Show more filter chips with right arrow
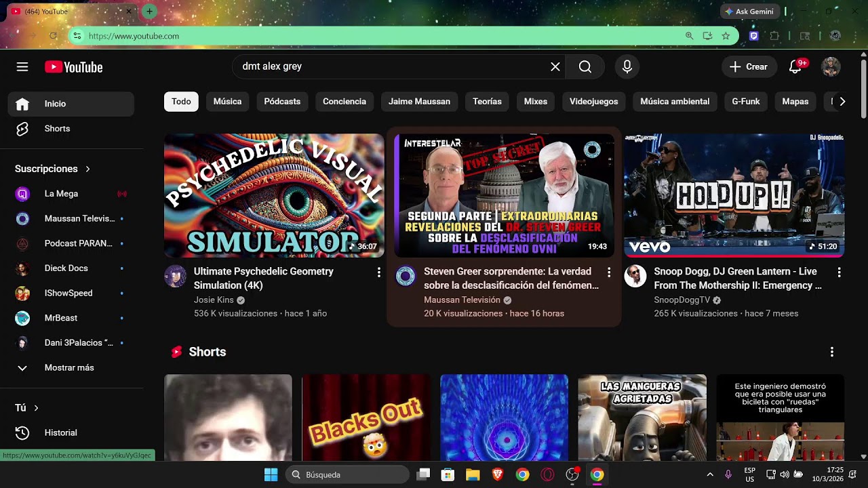The width and height of the screenshot is (868, 488). pos(842,102)
